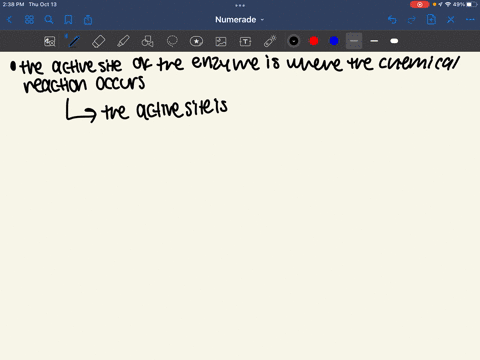Tap the red screen recording indicator
This screenshot has height=360, width=480.
pos(419,5)
